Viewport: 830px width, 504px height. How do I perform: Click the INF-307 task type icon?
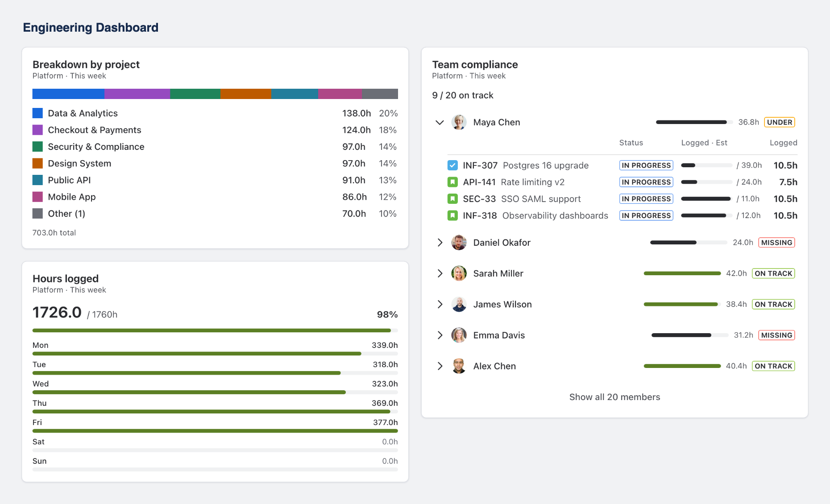click(452, 165)
